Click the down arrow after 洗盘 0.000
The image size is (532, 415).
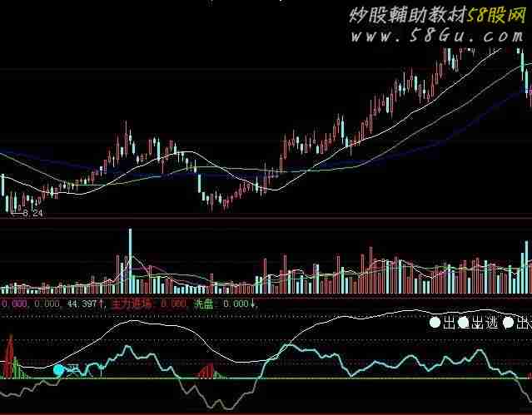(x=253, y=304)
